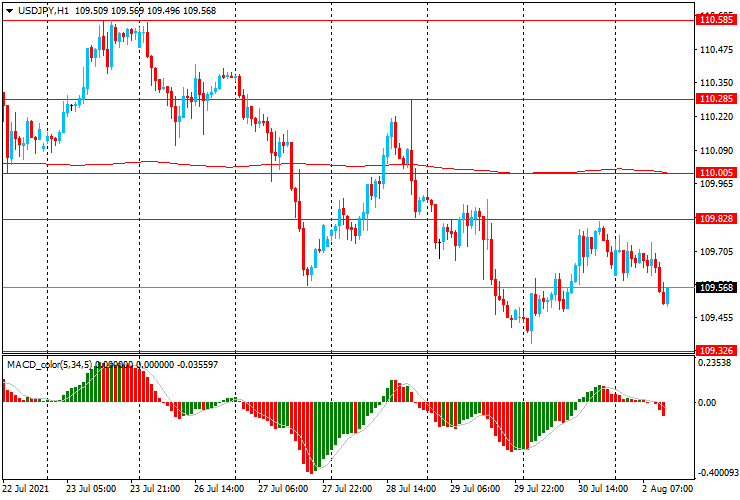
Task: Click the 109.455 price scale value
Action: point(717,318)
